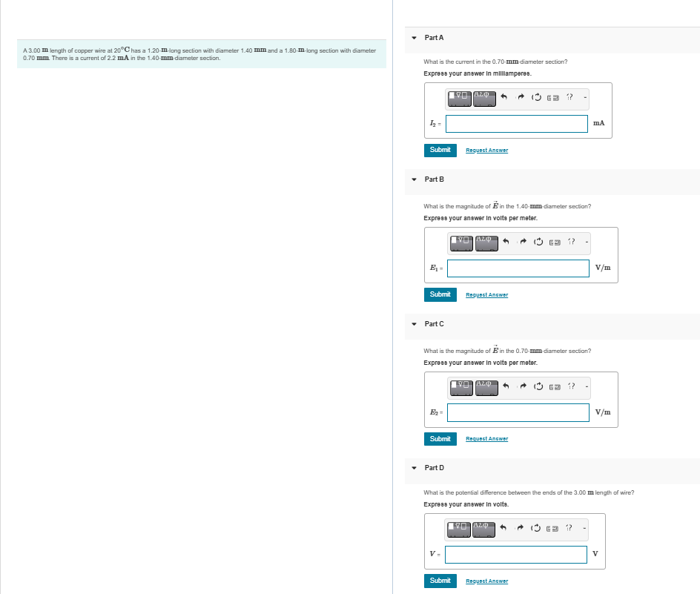The height and width of the screenshot is (594, 700).
Task: Submit the Part D answer
Action: [440, 581]
